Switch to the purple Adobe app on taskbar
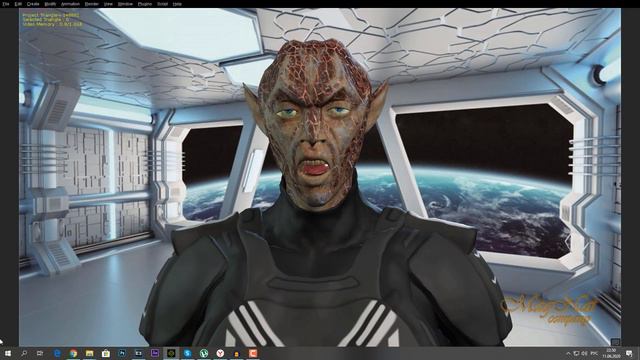The height and width of the screenshot is (360, 640). tap(155, 353)
